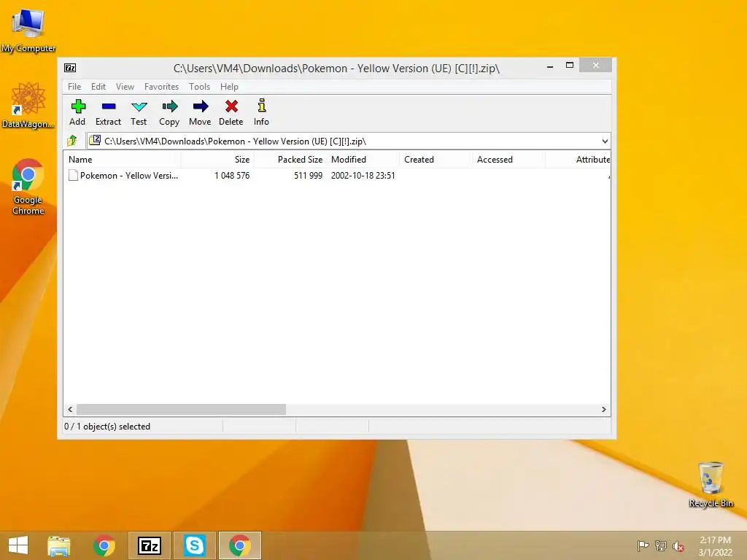Open the Edit menu
The width and height of the screenshot is (747, 560).
coord(98,87)
